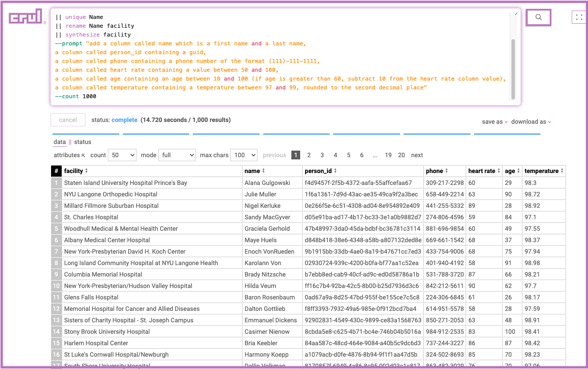Click phone cell 881-696-9854
This screenshot has height=369, width=588.
[445, 229]
